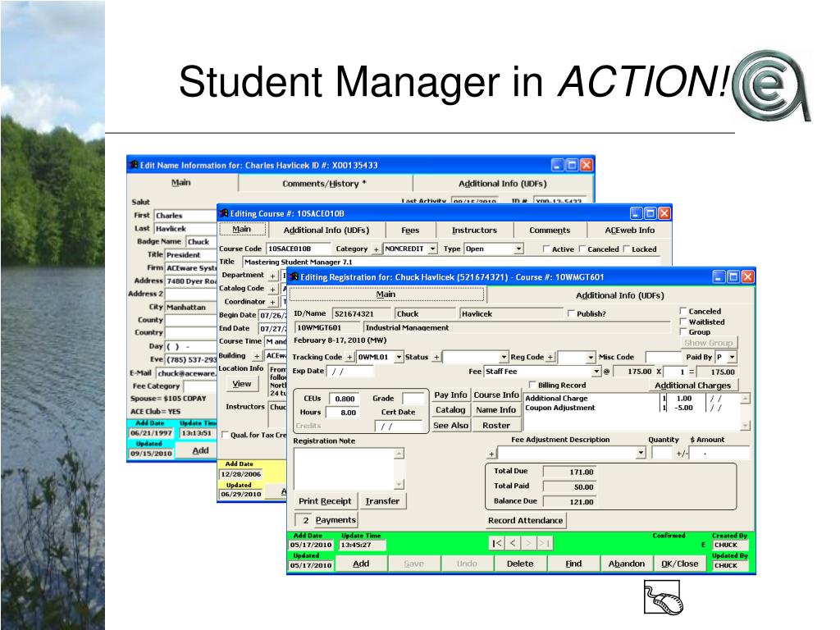Toggle the Publish? checkbox
Viewport: 840px width, 630px height.
571,313
